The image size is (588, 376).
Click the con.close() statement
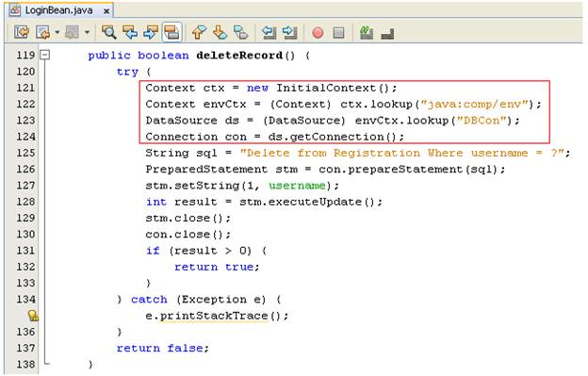click(188, 235)
